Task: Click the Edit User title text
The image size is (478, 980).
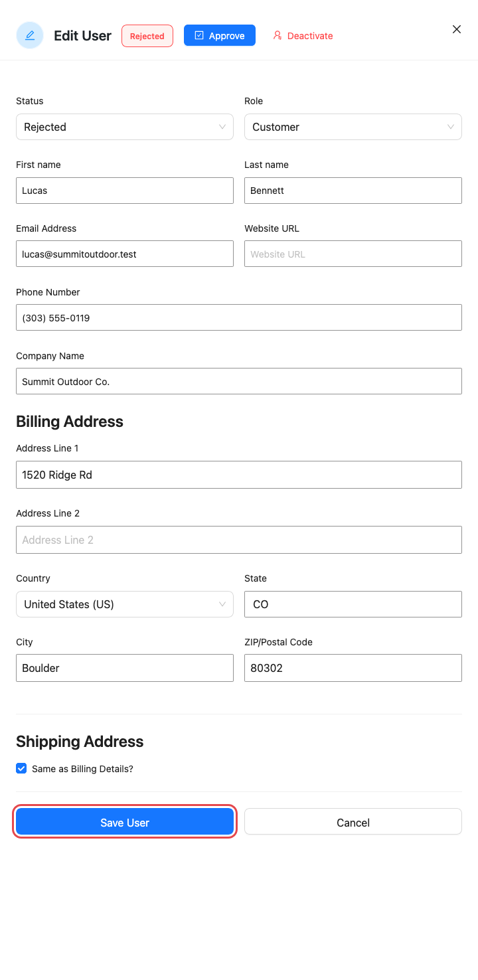Action: coord(82,36)
